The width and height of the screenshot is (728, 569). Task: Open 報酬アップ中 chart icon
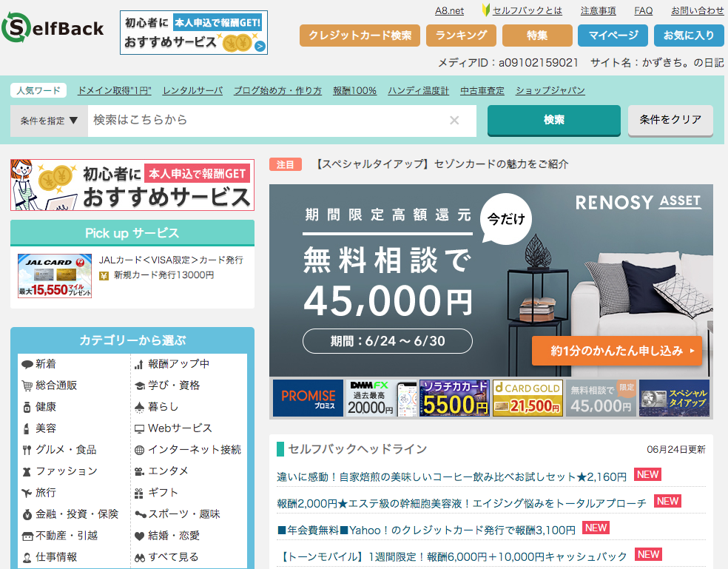pyautogui.click(x=139, y=365)
